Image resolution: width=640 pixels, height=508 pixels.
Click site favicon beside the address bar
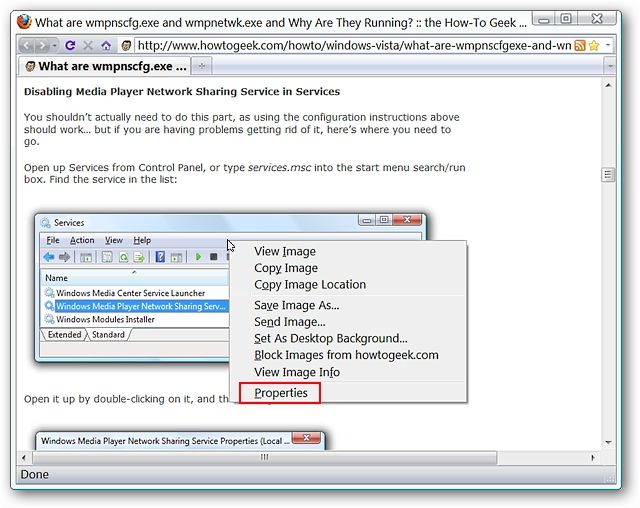[x=126, y=45]
